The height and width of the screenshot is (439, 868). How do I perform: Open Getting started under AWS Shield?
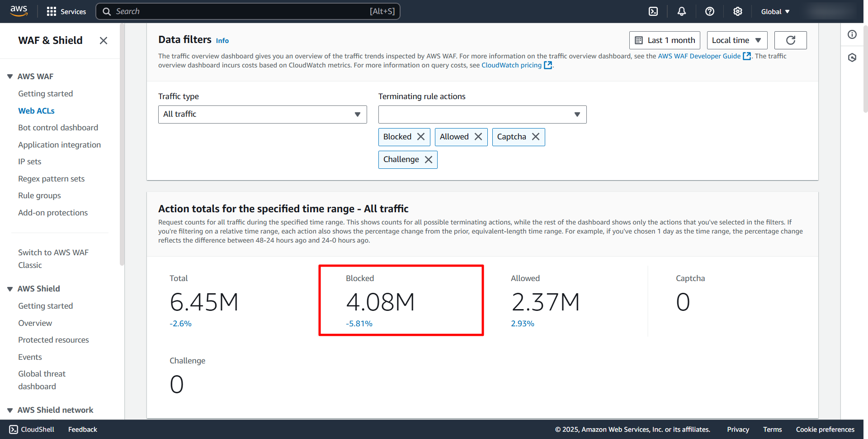(45, 306)
